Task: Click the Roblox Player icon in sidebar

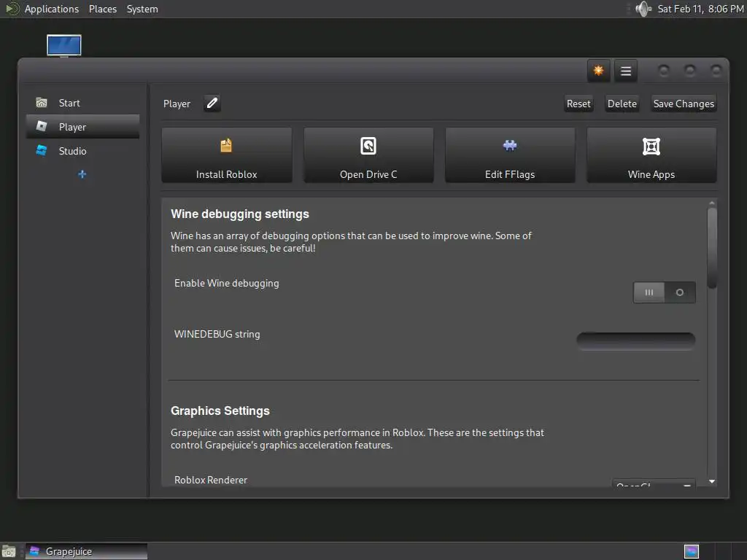Action: pyautogui.click(x=42, y=126)
